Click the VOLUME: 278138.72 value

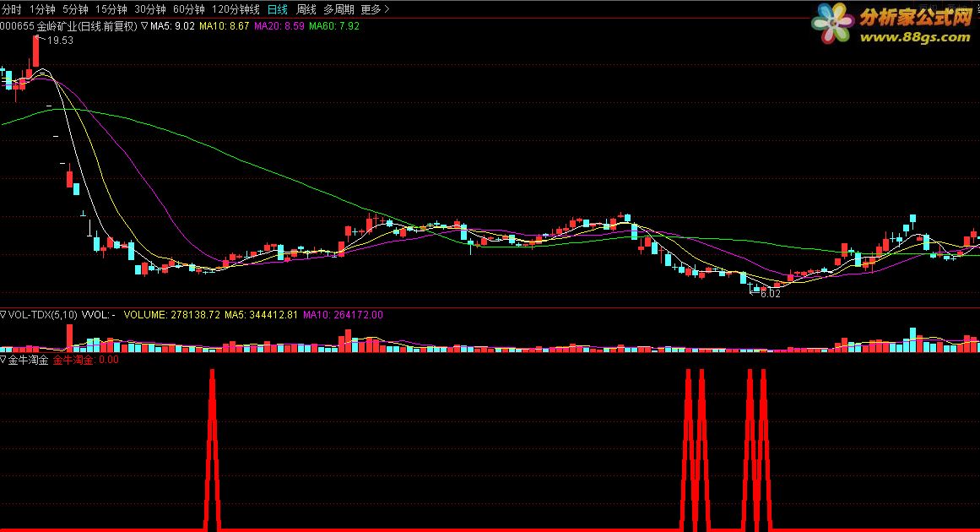pos(172,315)
